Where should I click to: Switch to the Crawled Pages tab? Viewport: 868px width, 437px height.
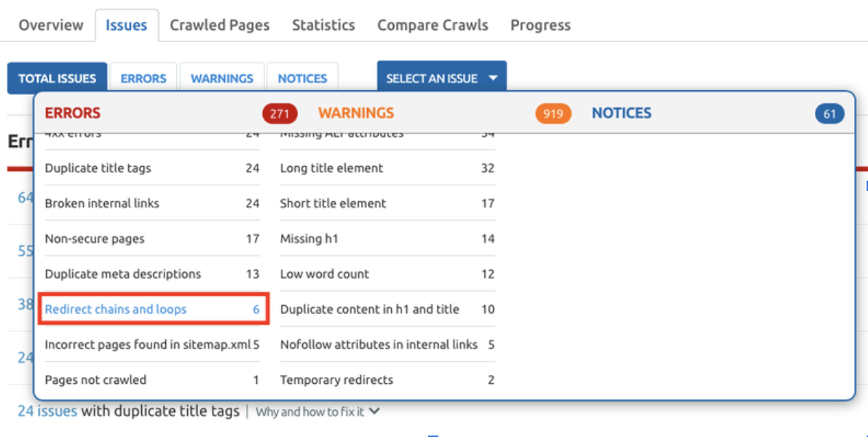click(219, 25)
